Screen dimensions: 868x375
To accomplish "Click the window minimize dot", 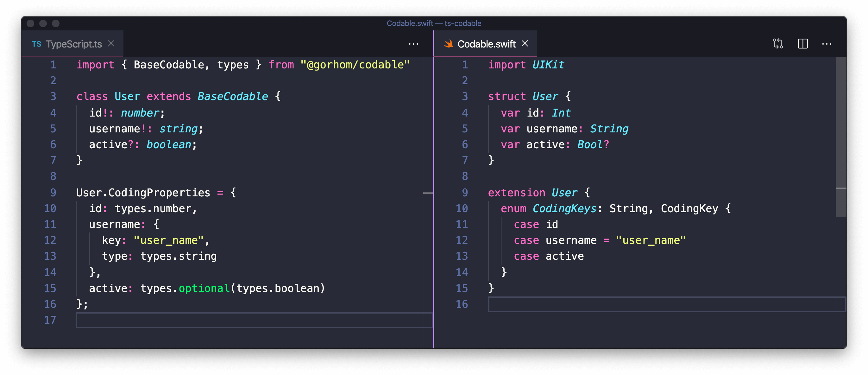I will 43,23.
